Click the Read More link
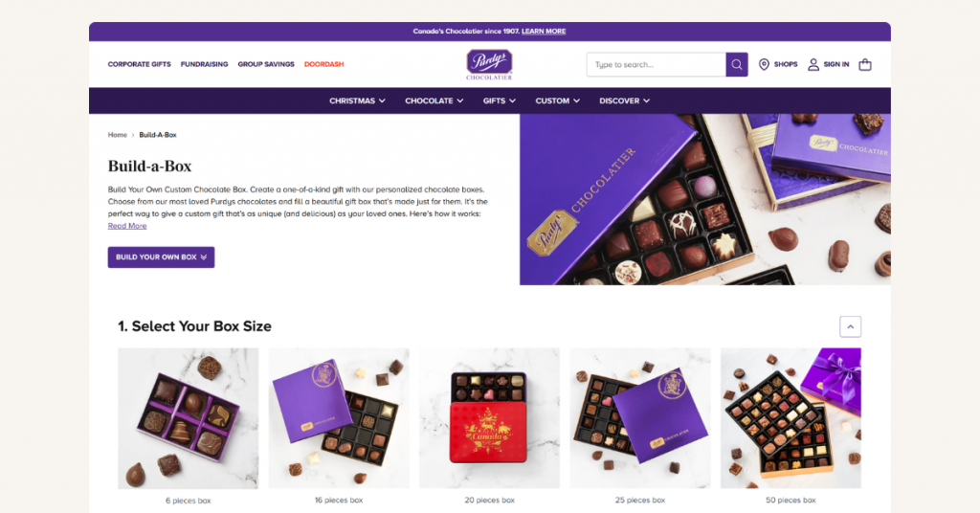Viewport: 980px width, 513px height. (x=127, y=226)
